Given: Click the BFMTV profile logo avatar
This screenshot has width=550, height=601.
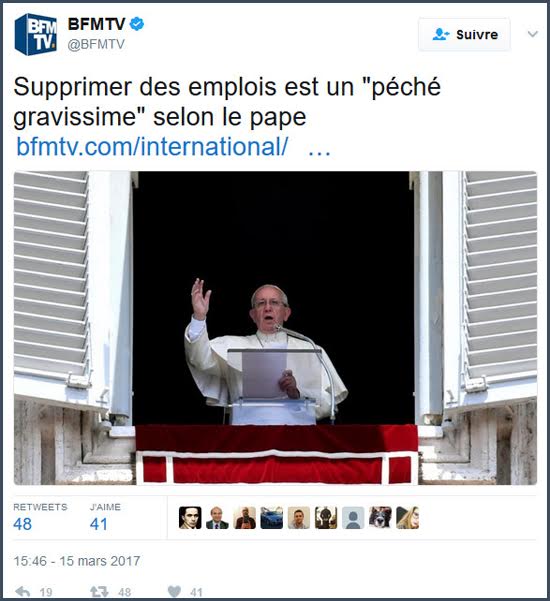Looking at the screenshot, I should tap(36, 34).
